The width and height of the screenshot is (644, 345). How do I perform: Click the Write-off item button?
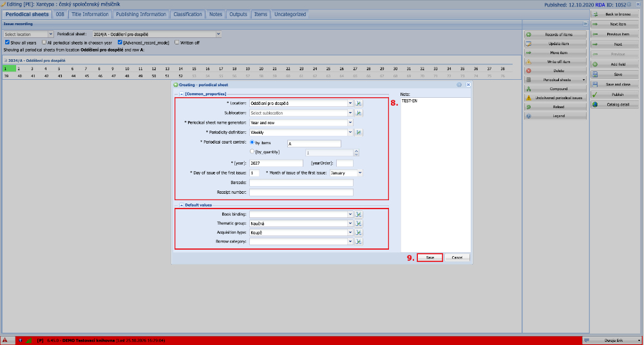[555, 62]
